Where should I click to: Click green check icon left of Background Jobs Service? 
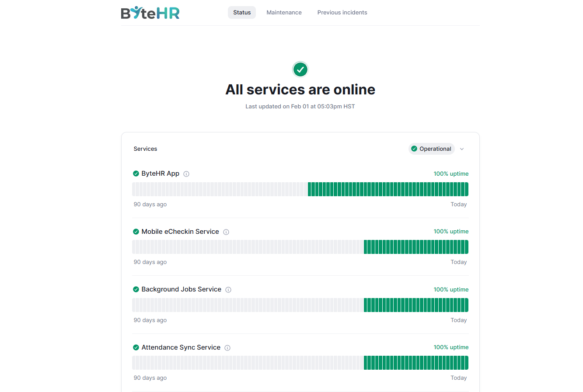tap(136, 289)
